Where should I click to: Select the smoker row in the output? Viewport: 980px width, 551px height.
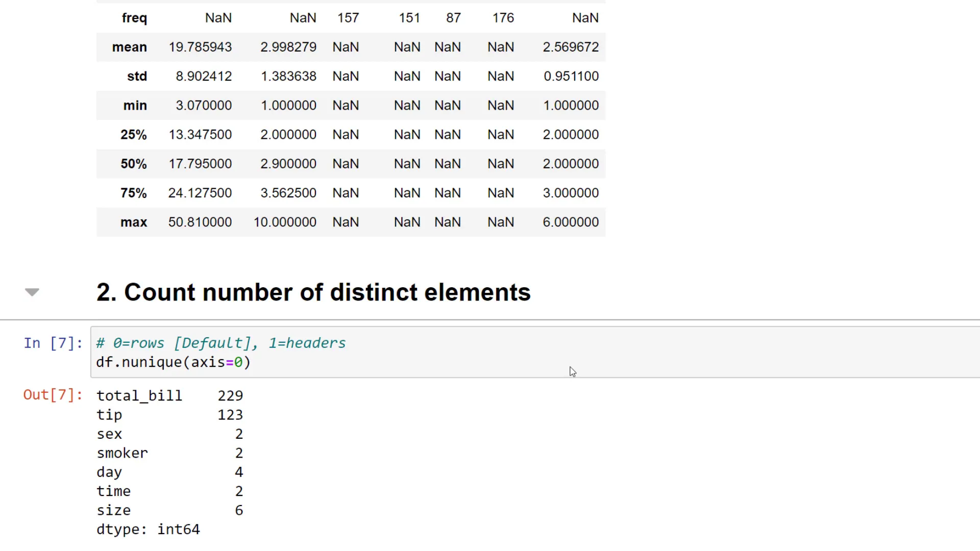[x=122, y=453]
